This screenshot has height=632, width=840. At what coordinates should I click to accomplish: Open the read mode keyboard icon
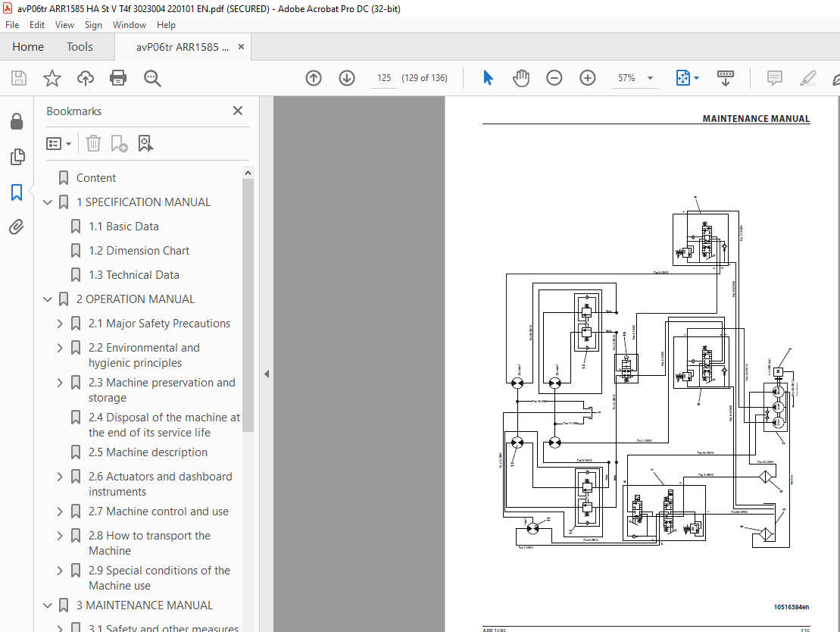(x=726, y=78)
